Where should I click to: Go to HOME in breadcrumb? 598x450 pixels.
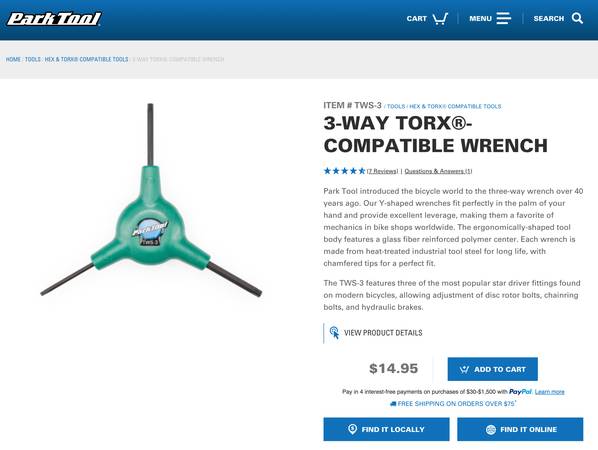[13, 59]
